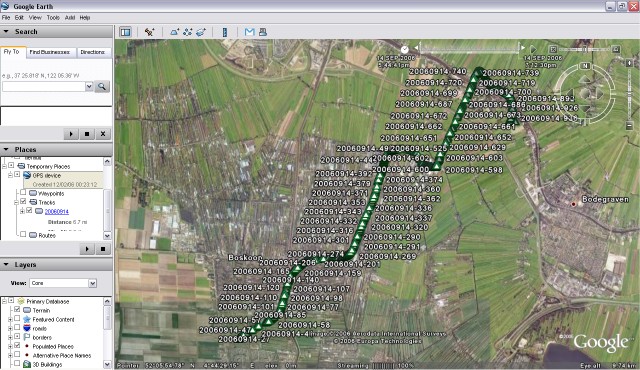
Task: Play tour button under Places panel
Action: 87,248
